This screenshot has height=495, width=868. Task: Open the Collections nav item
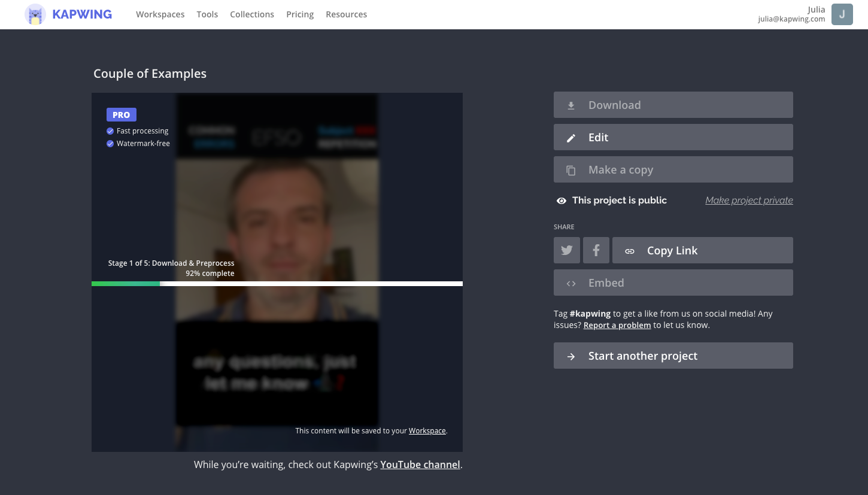pyautogui.click(x=252, y=14)
